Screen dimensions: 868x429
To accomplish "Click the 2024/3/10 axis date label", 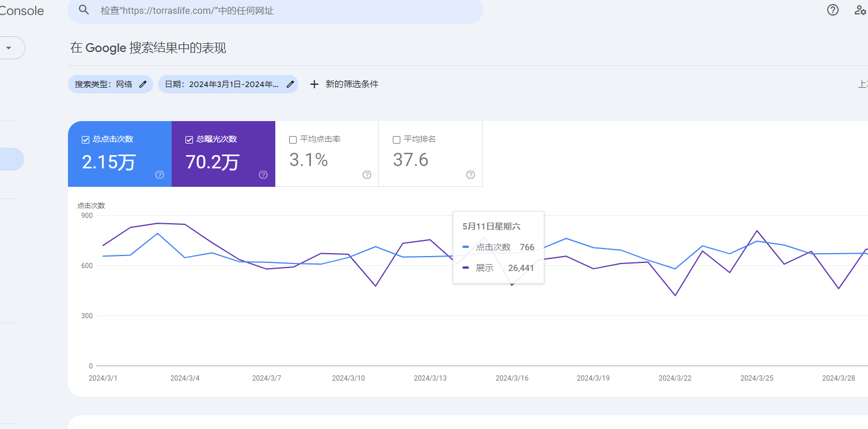I will pyautogui.click(x=348, y=378).
